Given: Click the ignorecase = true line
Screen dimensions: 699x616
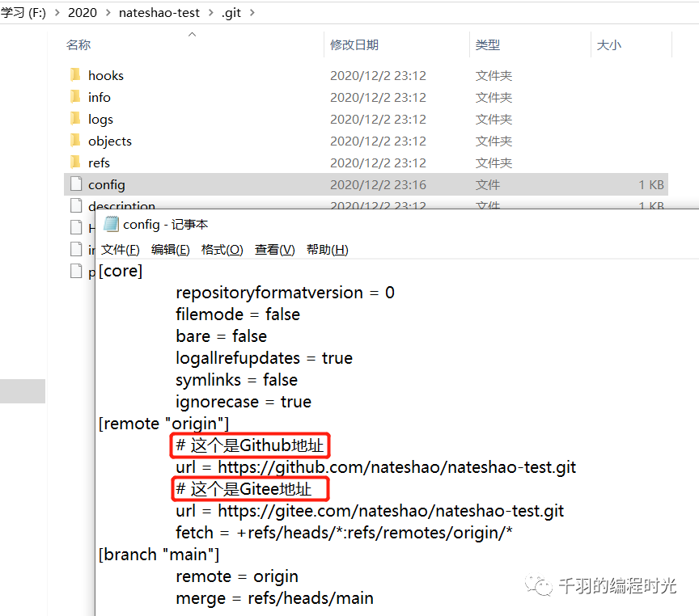Looking at the screenshot, I should tap(244, 402).
